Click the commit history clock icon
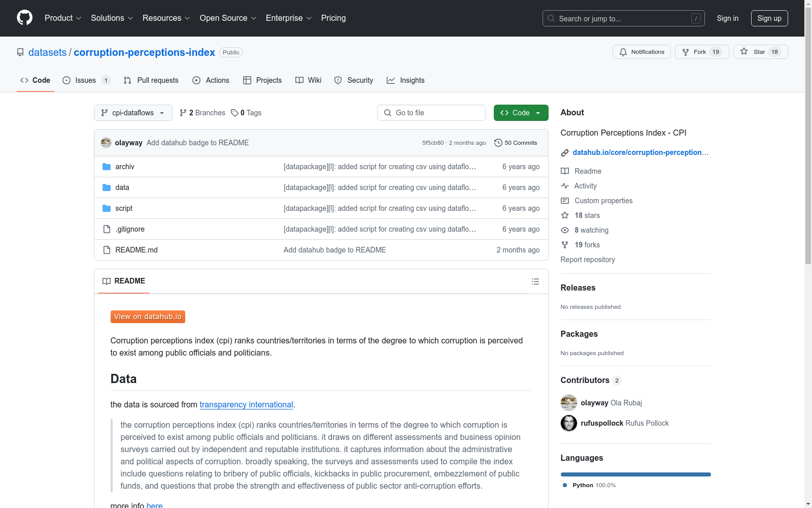 pos(498,143)
